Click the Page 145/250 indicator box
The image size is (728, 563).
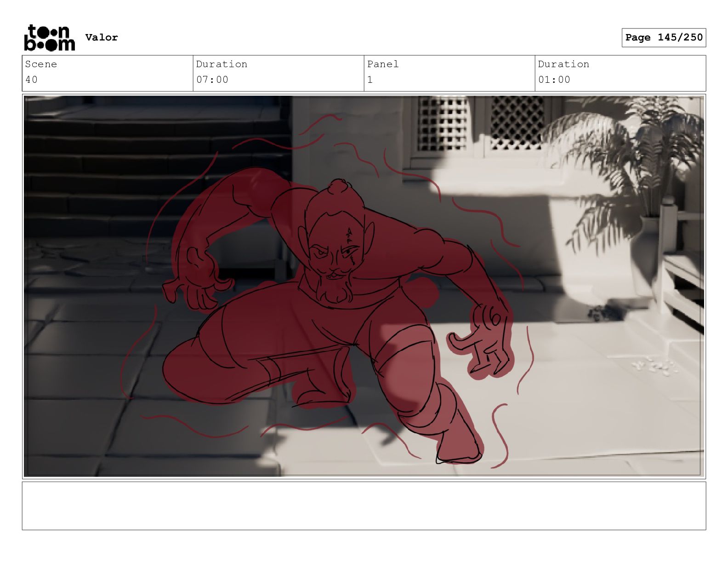click(664, 38)
